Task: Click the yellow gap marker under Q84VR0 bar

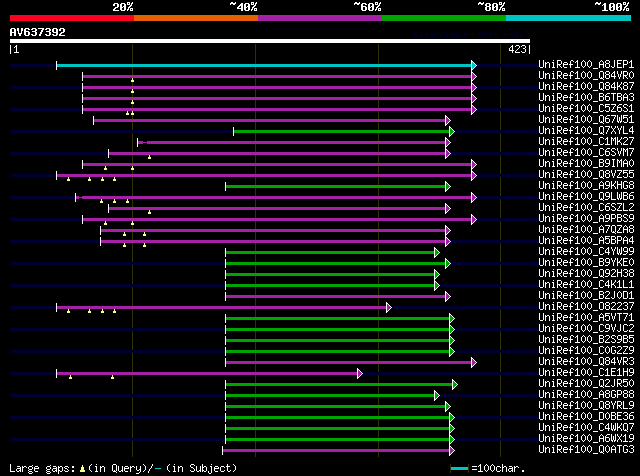Action: click(132, 80)
